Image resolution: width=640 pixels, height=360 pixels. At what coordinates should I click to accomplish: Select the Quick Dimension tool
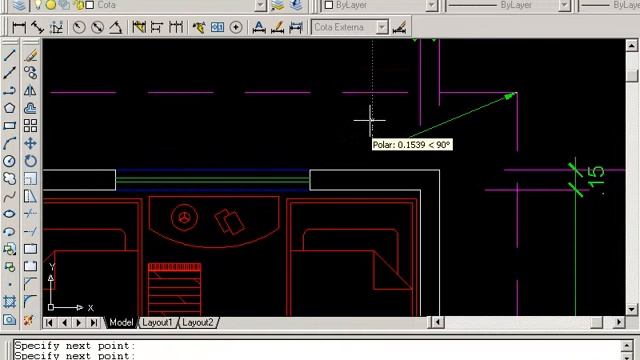click(139, 27)
